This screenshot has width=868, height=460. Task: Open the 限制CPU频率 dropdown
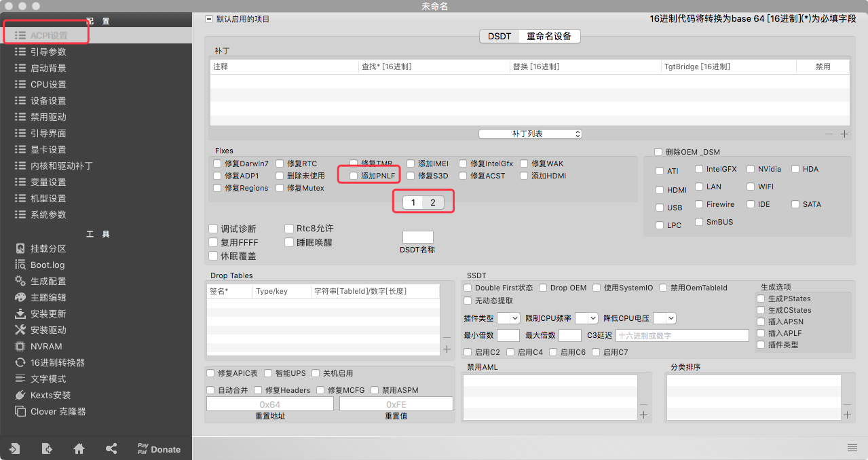click(x=586, y=318)
